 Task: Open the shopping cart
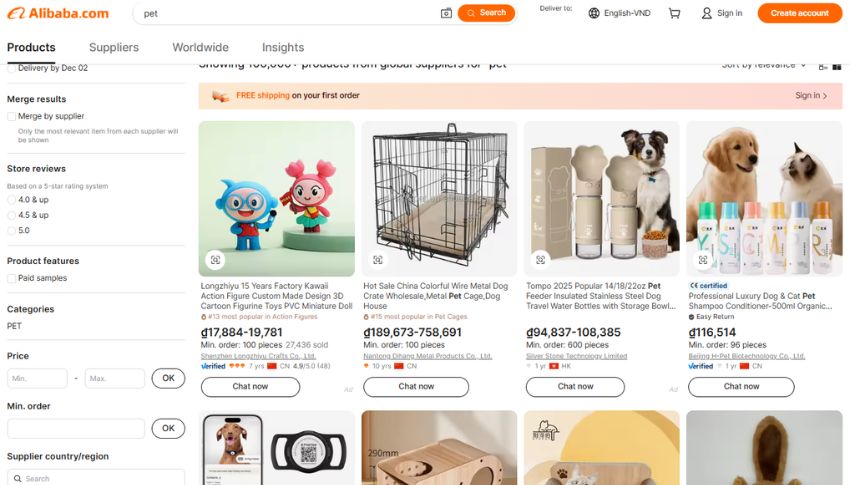(675, 13)
